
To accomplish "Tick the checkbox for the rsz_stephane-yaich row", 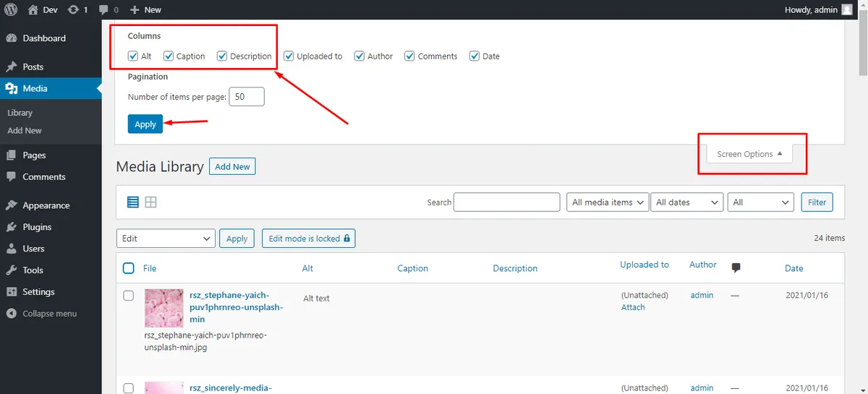I will tap(129, 296).
